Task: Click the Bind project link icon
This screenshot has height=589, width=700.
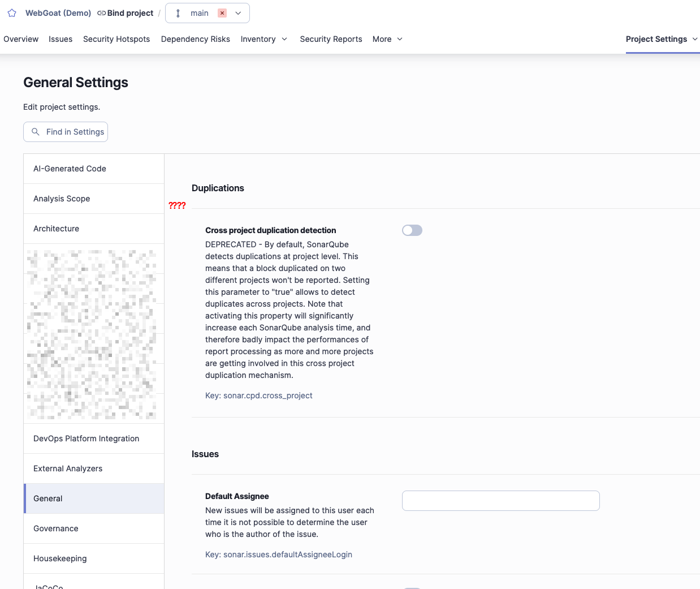Action: [102, 13]
